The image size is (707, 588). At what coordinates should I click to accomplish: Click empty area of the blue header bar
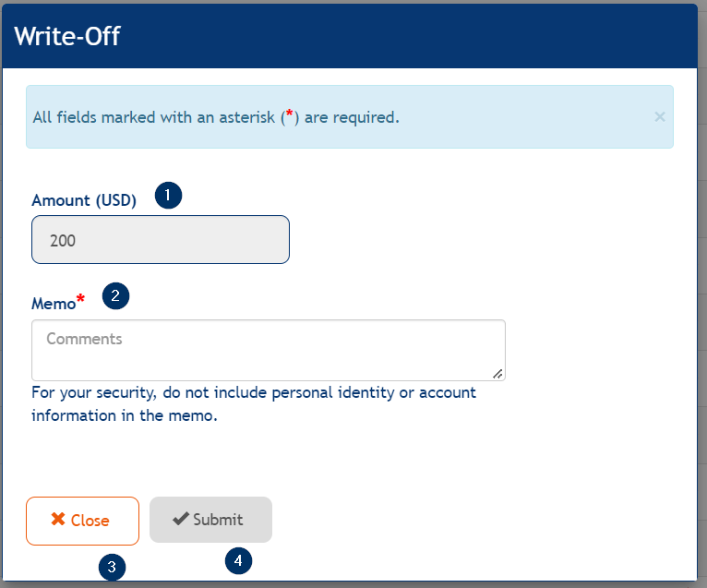click(415, 37)
